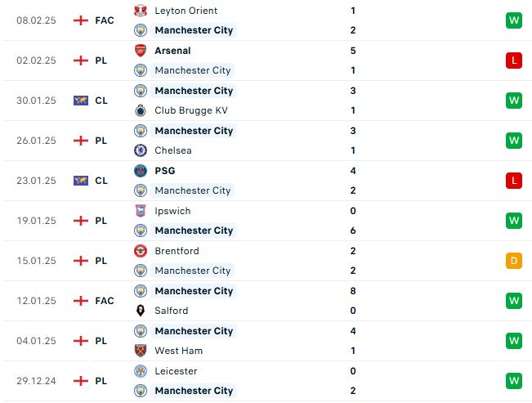Click the orange D badge for Brentford match
Image resolution: width=532 pixels, height=403 pixels.
click(x=514, y=261)
